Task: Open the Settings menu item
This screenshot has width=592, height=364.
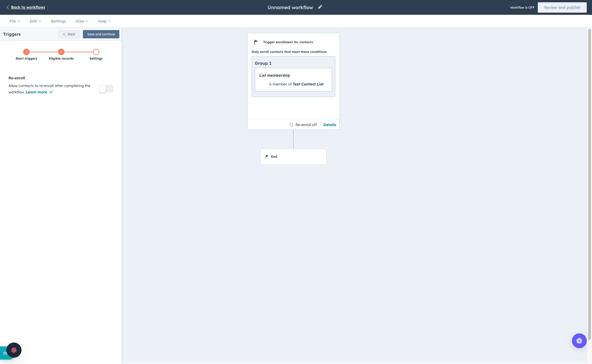Action: tap(58, 21)
